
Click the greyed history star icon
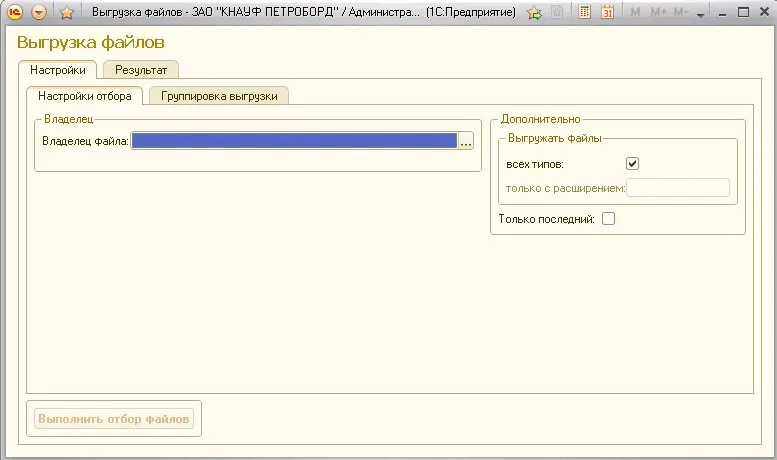[x=557, y=12]
